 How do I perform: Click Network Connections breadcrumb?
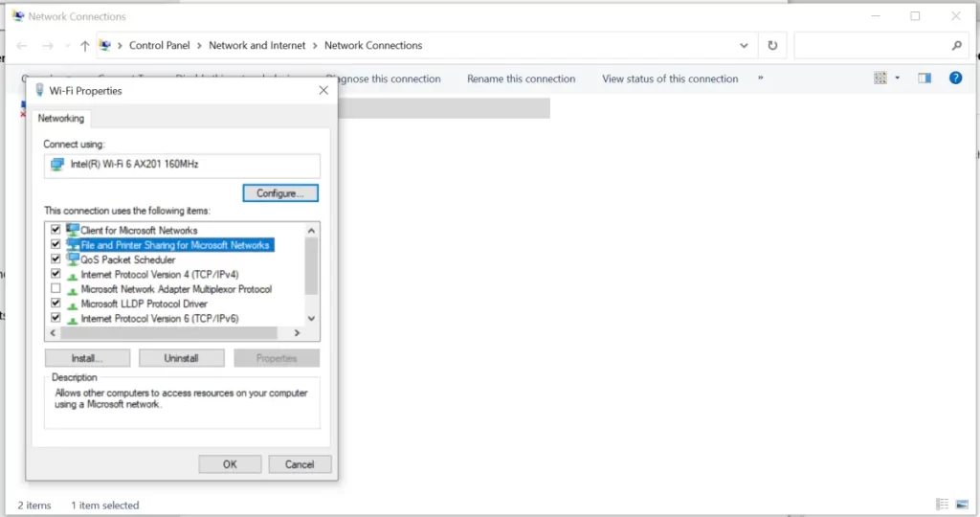[x=373, y=46]
